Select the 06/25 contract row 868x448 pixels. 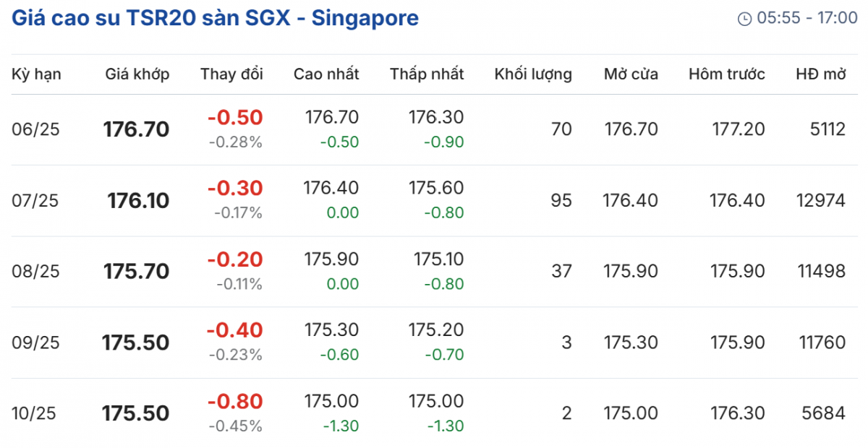click(36, 129)
